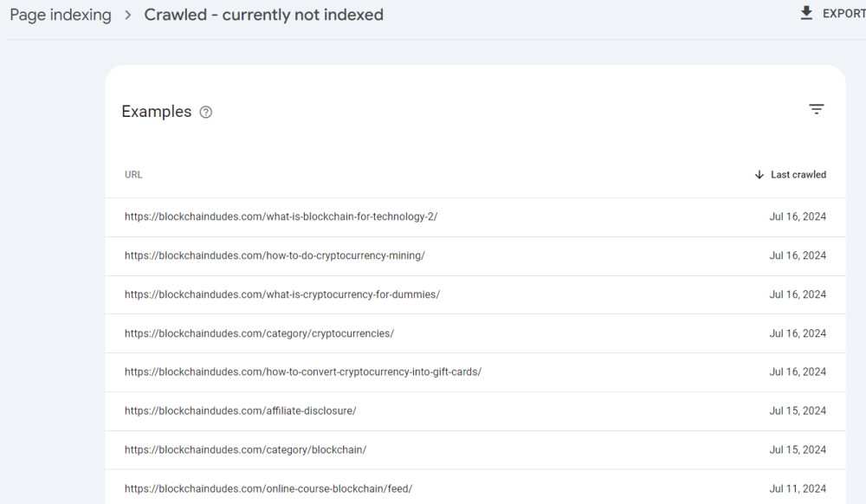Open the category/blockchain URL row

245,450
